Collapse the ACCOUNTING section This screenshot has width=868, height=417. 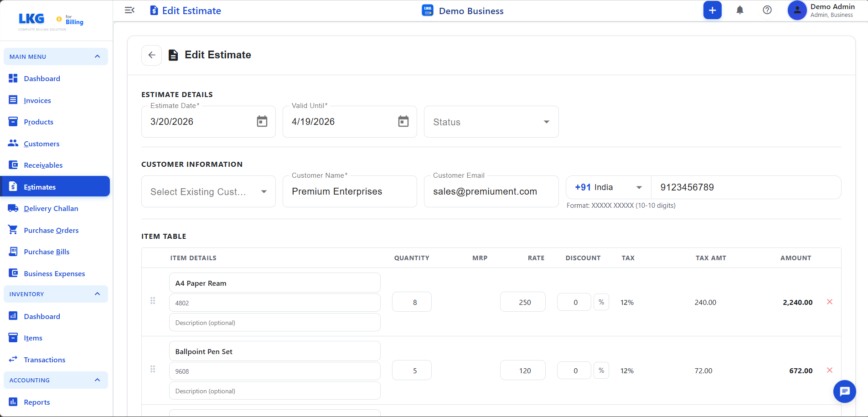[56, 380]
